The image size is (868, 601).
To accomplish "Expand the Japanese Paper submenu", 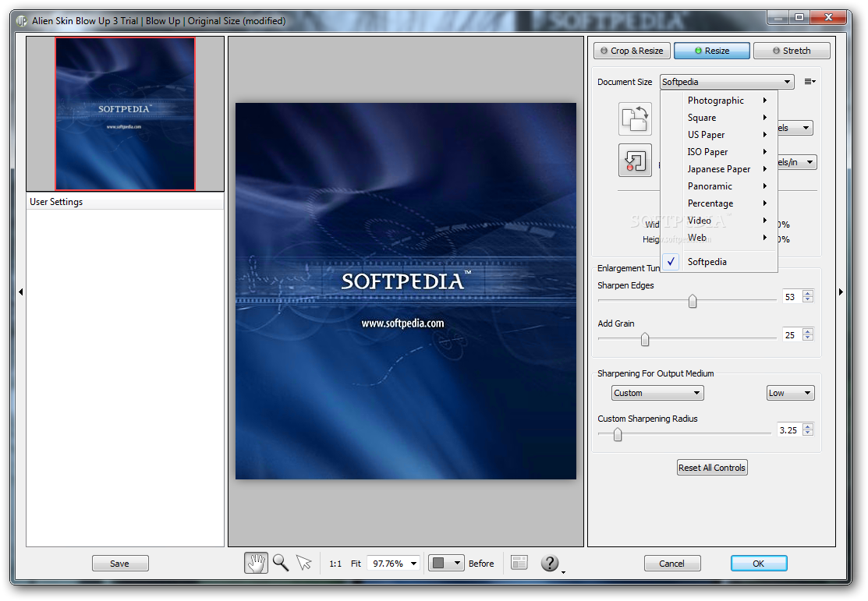I will (x=719, y=169).
